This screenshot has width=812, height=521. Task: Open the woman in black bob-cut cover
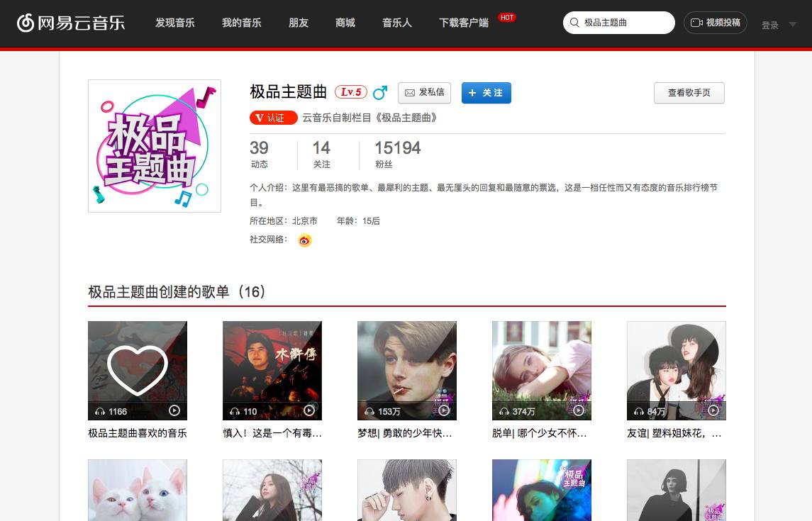coord(676,490)
